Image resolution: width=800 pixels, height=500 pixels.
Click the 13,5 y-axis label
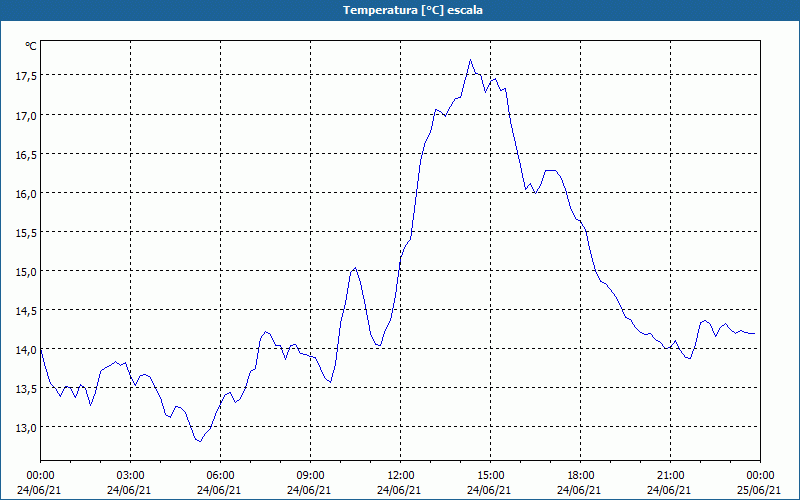(26, 389)
